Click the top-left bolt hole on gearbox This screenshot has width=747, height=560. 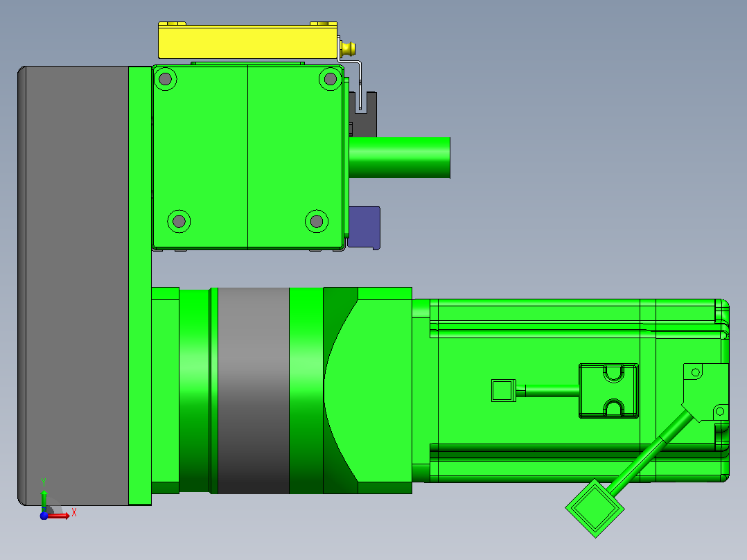[x=166, y=78]
